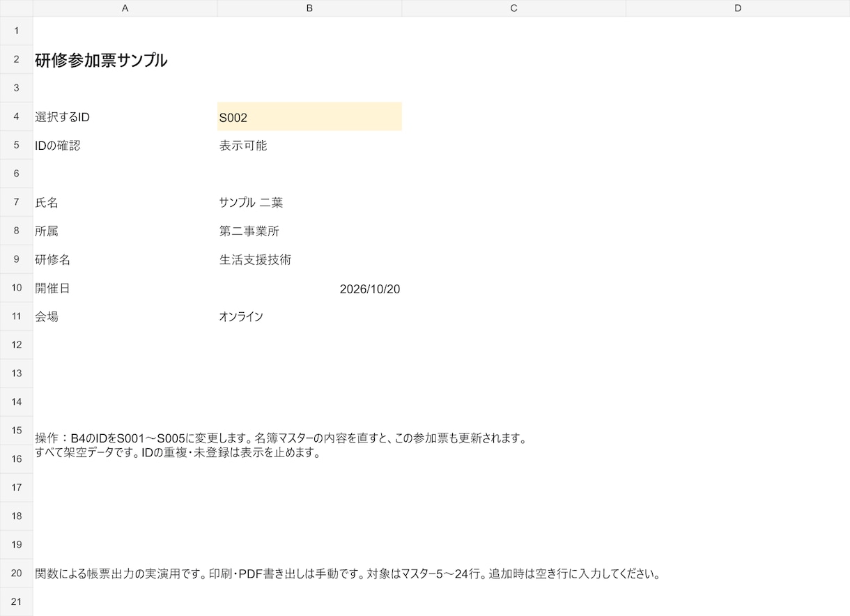Image resolution: width=850 pixels, height=616 pixels.
Task: Select row 20 header
Action: [x=16, y=573]
